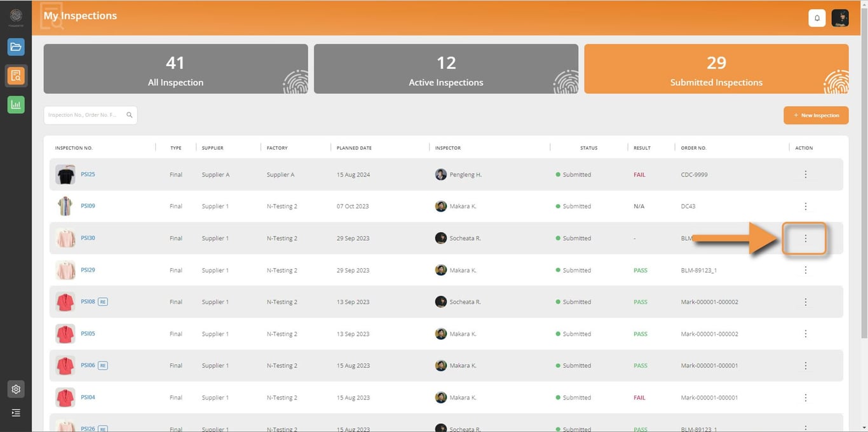Image resolution: width=868 pixels, height=432 pixels.
Task: Click date 07 Oct 2023
Action: (353, 206)
